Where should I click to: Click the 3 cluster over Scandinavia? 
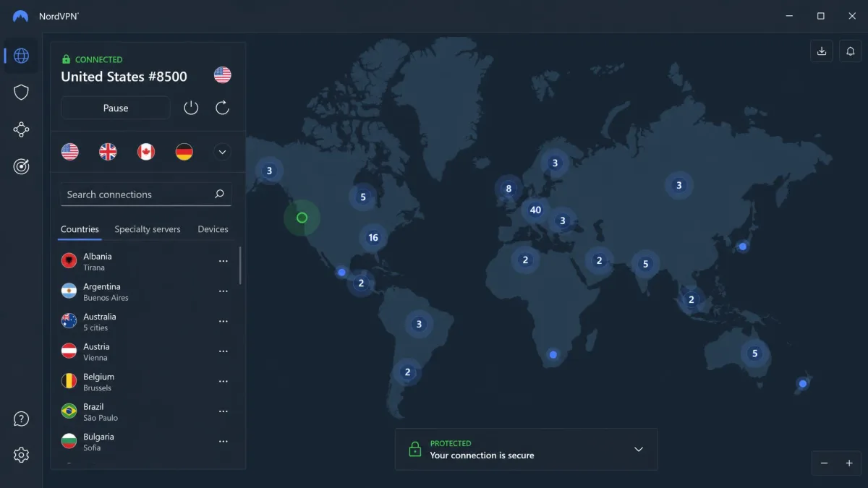555,163
